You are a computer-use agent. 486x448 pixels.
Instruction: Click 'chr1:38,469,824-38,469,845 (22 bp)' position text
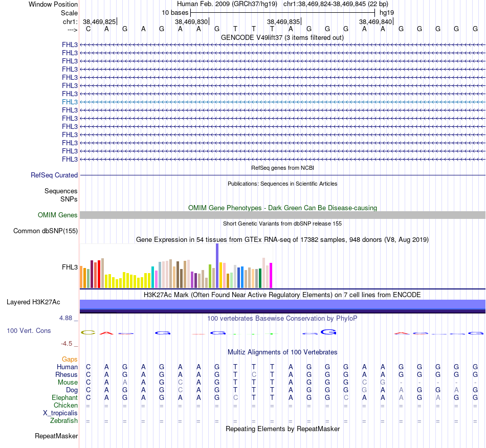336,4
